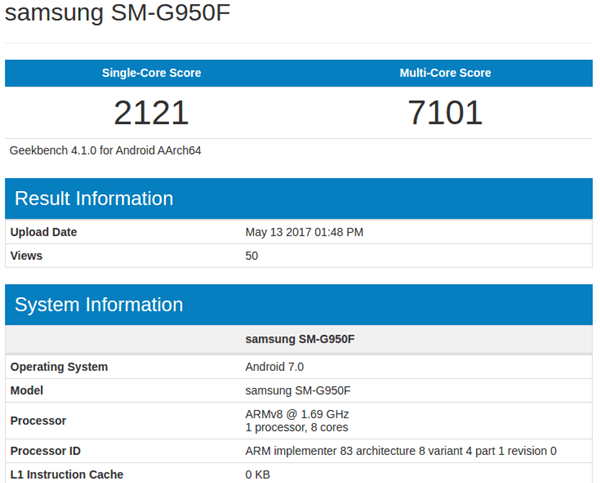Image resolution: width=600 pixels, height=483 pixels.
Task: Select the Processor ID row label
Action: click(x=46, y=451)
